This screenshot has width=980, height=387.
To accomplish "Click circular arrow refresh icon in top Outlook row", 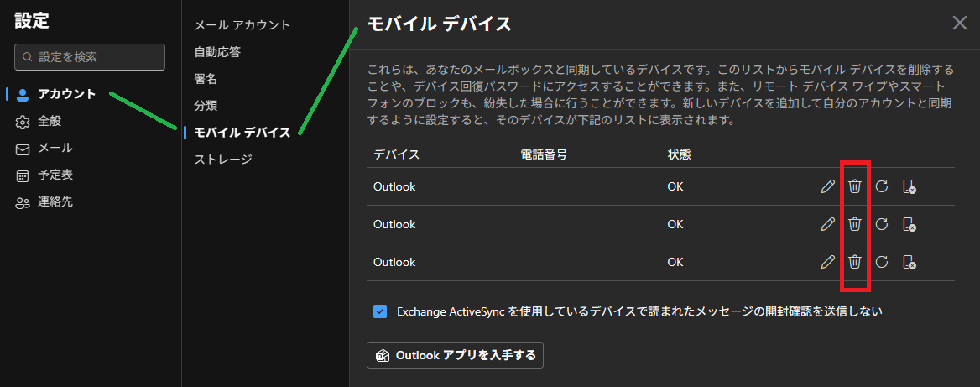I will pos(881,186).
